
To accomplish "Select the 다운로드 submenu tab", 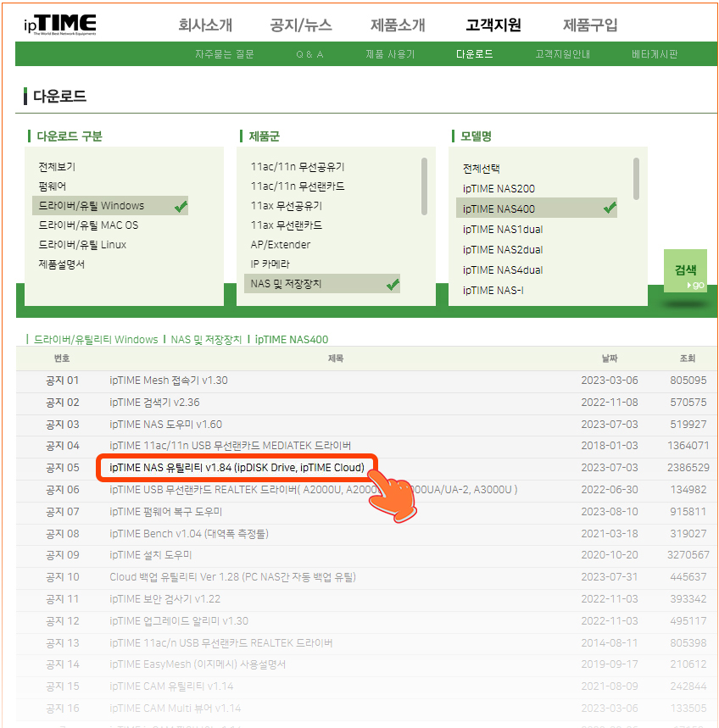I will click(x=474, y=54).
